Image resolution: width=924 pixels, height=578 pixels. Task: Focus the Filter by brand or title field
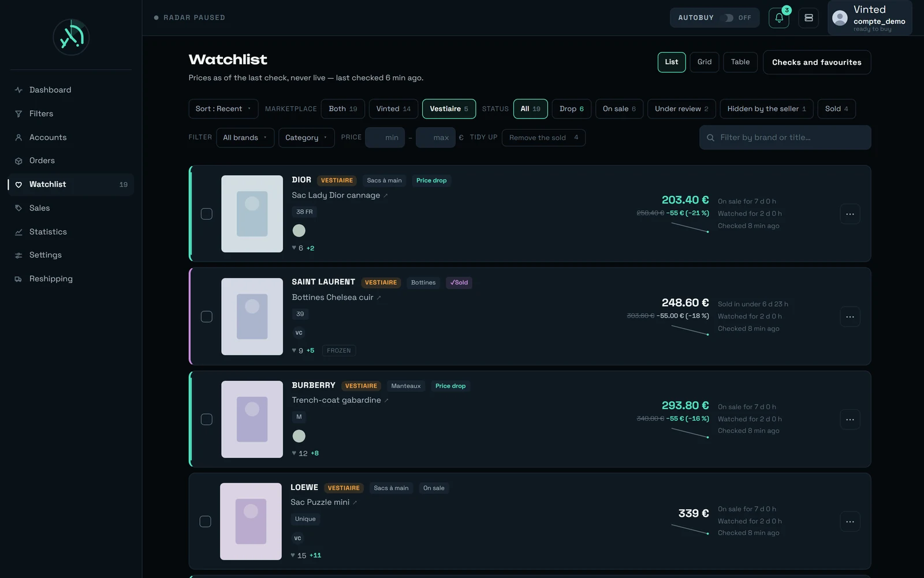(x=785, y=138)
